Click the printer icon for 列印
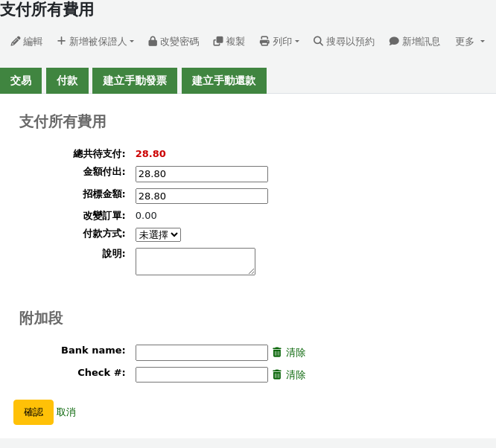Screen dimensions: 496x448 264,42
